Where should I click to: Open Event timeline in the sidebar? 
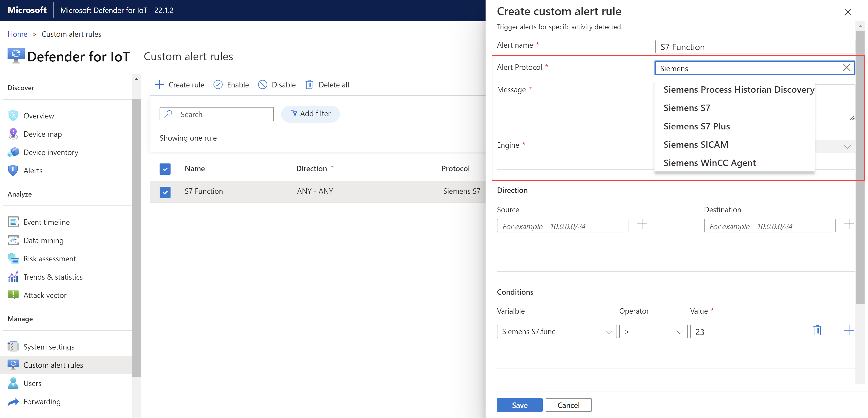click(x=46, y=222)
